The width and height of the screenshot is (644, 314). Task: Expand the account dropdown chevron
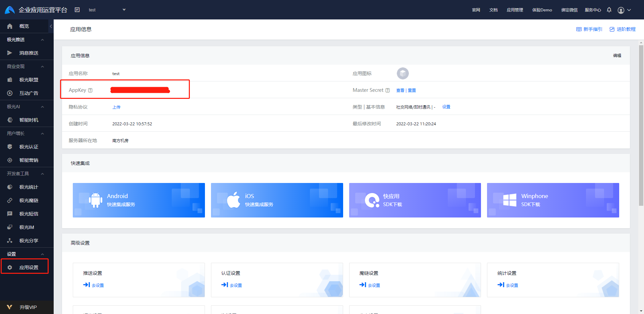[629, 10]
